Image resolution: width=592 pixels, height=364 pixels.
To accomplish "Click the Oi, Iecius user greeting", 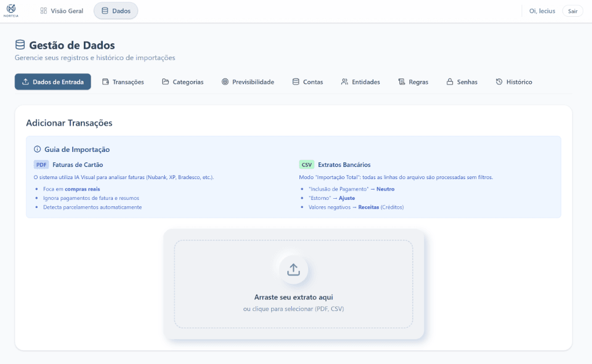I will [542, 11].
